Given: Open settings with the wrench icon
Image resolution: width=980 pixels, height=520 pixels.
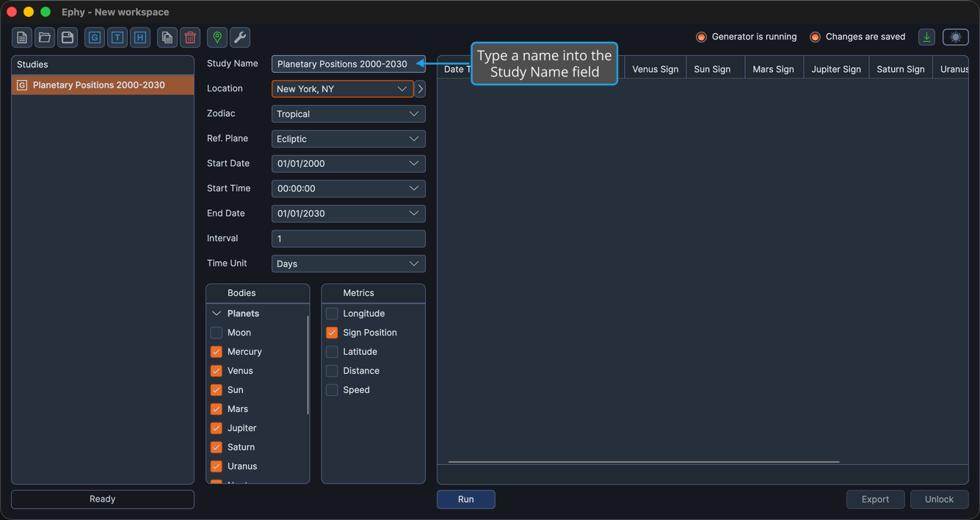Looking at the screenshot, I should pyautogui.click(x=240, y=37).
